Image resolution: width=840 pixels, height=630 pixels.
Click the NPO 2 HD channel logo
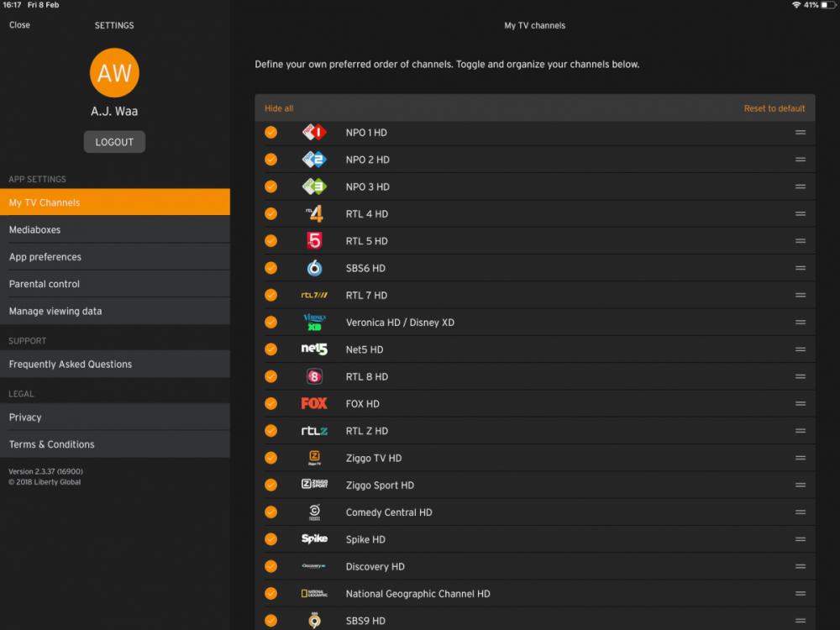click(314, 160)
